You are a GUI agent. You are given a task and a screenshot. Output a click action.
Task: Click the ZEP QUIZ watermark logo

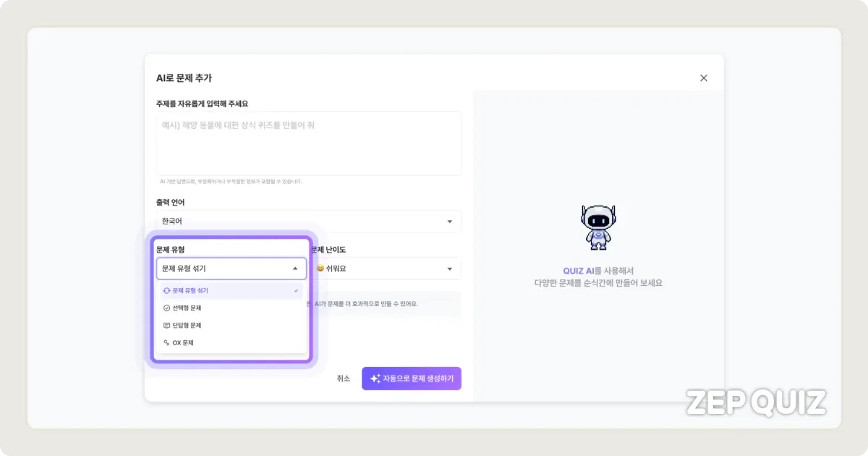(x=756, y=401)
